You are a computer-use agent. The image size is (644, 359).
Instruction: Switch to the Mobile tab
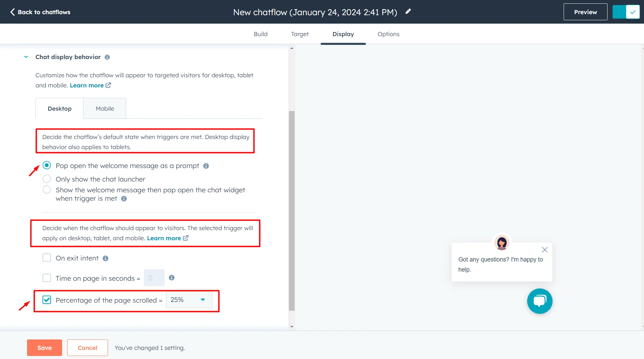point(105,108)
